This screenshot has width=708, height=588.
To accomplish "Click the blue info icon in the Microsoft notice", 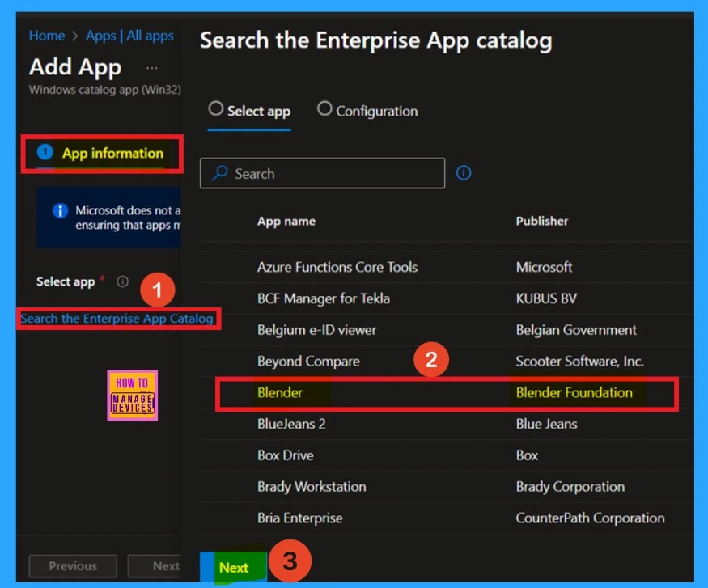I will click(x=60, y=210).
